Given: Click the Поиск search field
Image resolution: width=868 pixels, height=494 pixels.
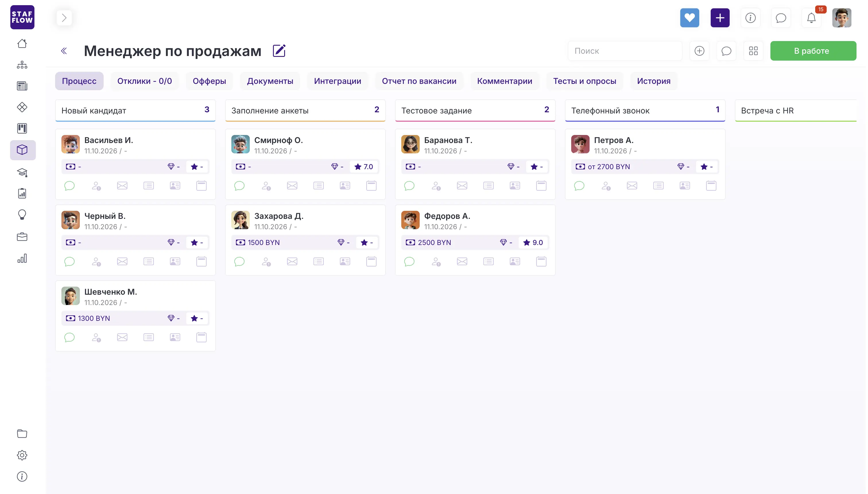Looking at the screenshot, I should [x=625, y=51].
